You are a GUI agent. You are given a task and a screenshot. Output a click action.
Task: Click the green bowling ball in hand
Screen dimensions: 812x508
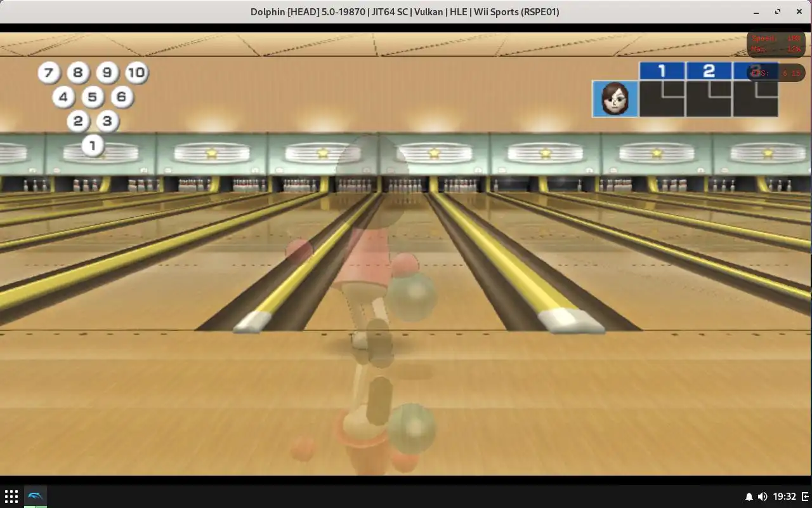412,297
